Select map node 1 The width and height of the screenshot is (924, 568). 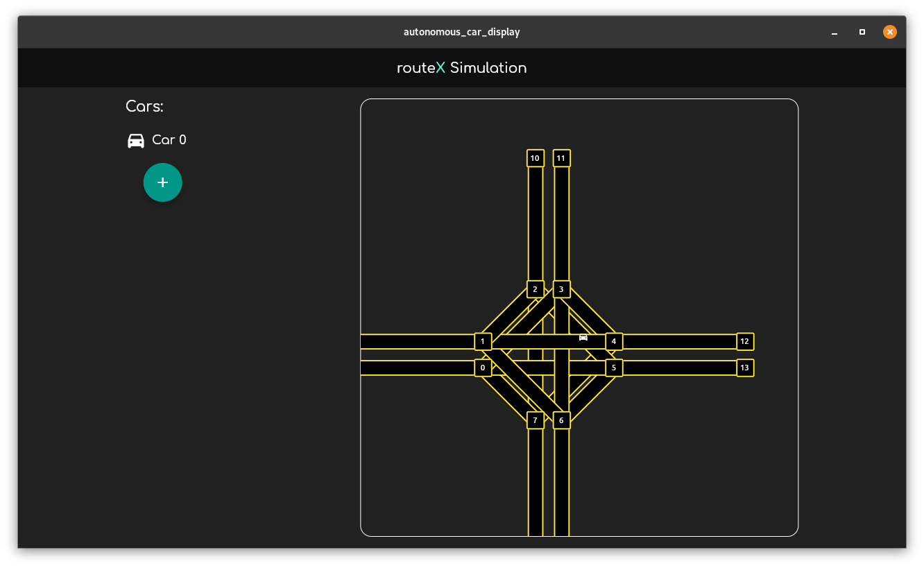click(483, 341)
